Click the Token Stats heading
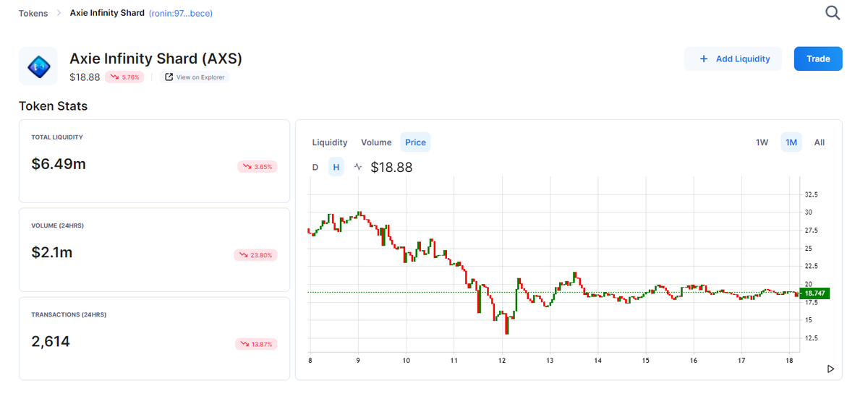Screen dimensions: 868x404 (53, 106)
